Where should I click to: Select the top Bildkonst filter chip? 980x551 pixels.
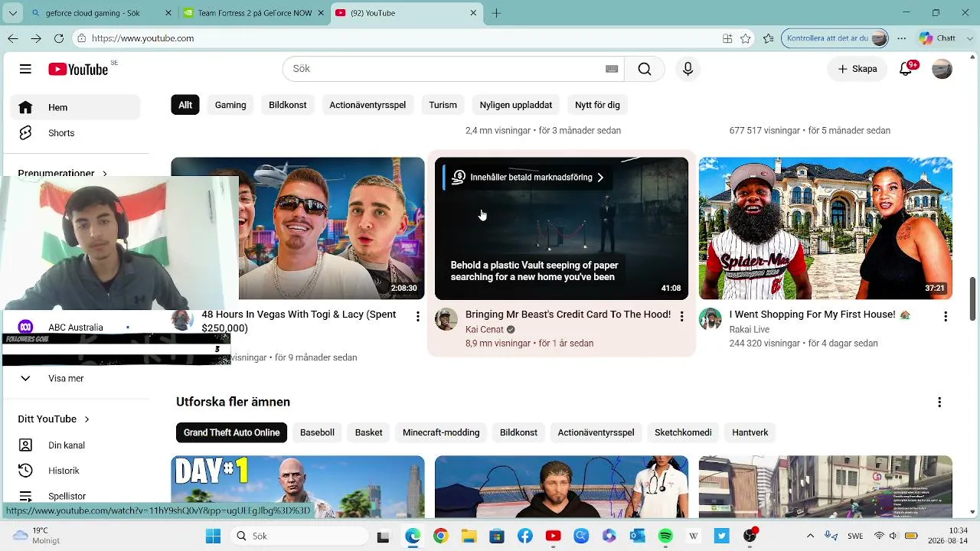(288, 105)
